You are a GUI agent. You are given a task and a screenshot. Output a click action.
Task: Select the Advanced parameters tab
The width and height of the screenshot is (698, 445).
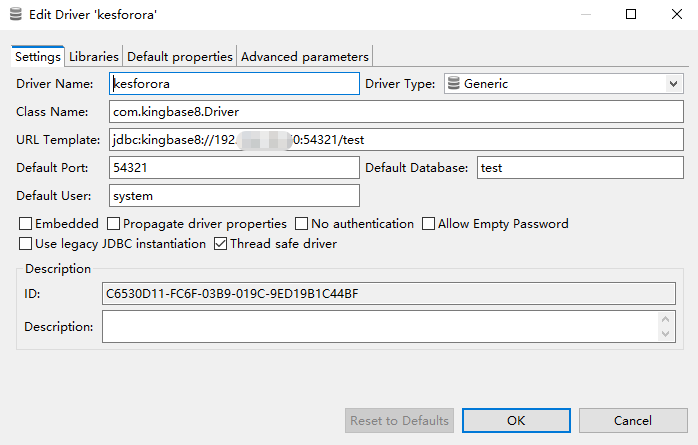click(x=305, y=57)
